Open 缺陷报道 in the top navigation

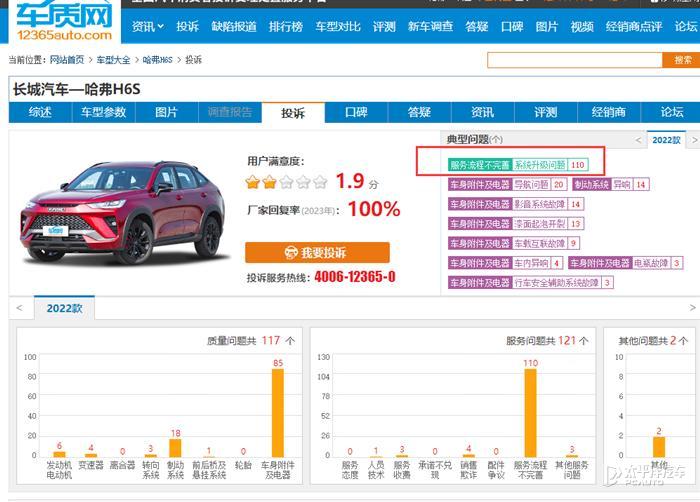234,27
